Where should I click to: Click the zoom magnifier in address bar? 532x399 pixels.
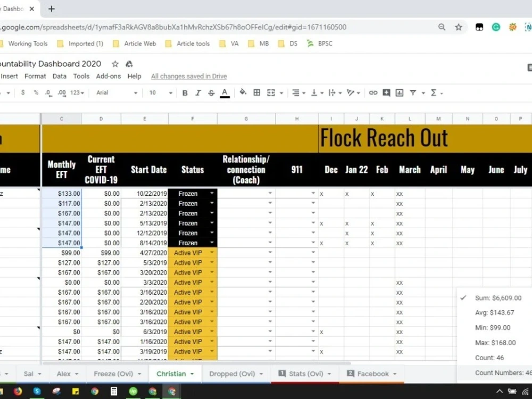pyautogui.click(x=442, y=27)
